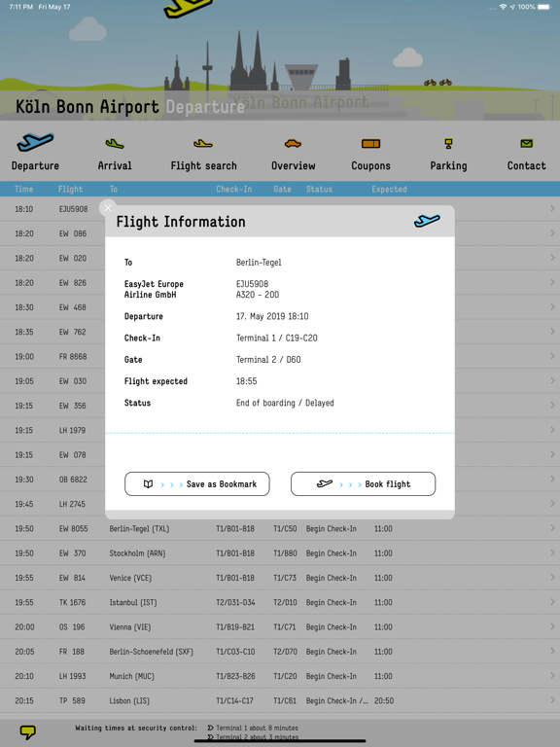The image size is (560, 747).
Task: Tap the Overview car icon
Action: (293, 143)
